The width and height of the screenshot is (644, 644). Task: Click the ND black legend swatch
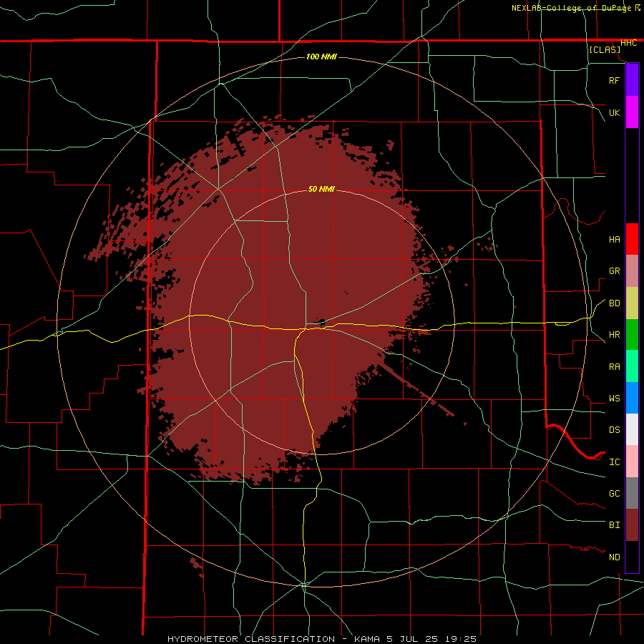pos(632,557)
